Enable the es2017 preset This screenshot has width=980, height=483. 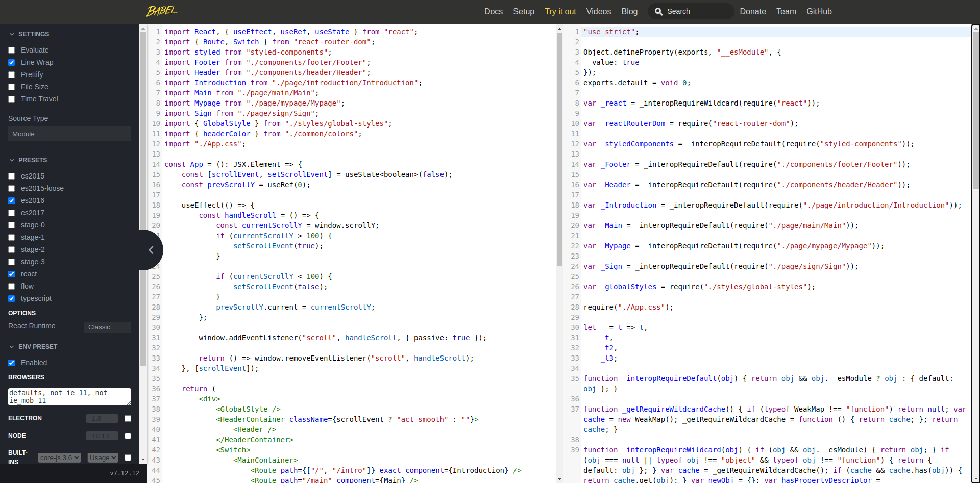click(12, 213)
